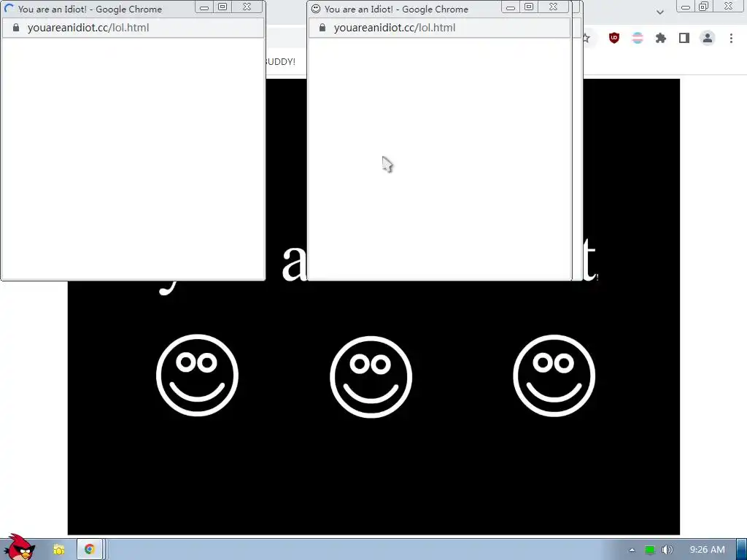
Task: Show hidden system tray icons
Action: click(x=632, y=550)
